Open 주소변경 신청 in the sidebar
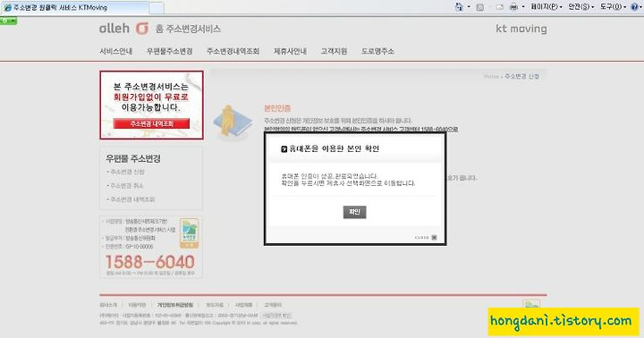The height and width of the screenshot is (338, 644). click(127, 172)
